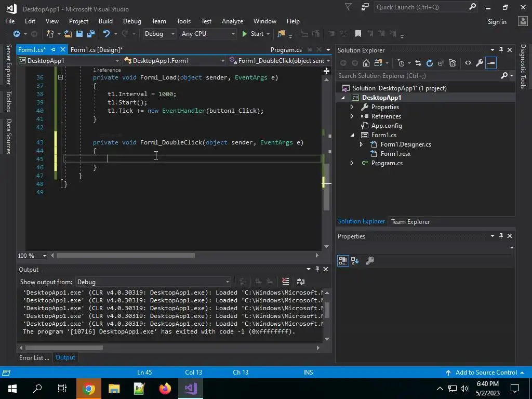Click the Alphabetical sort icon in Properties panel
The width and height of the screenshot is (532, 399).
pos(355,261)
